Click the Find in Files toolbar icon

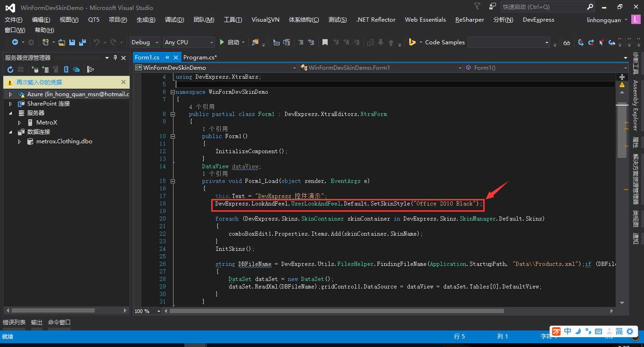point(255,42)
